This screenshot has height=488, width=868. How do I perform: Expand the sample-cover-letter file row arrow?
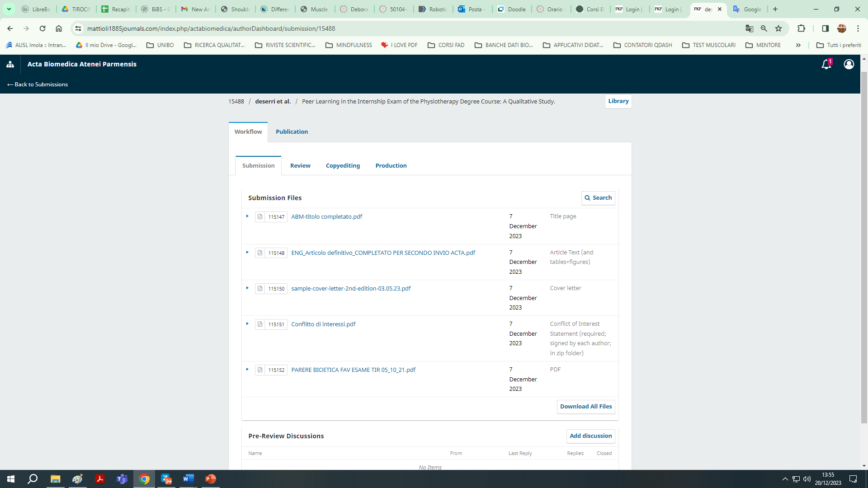coord(247,288)
